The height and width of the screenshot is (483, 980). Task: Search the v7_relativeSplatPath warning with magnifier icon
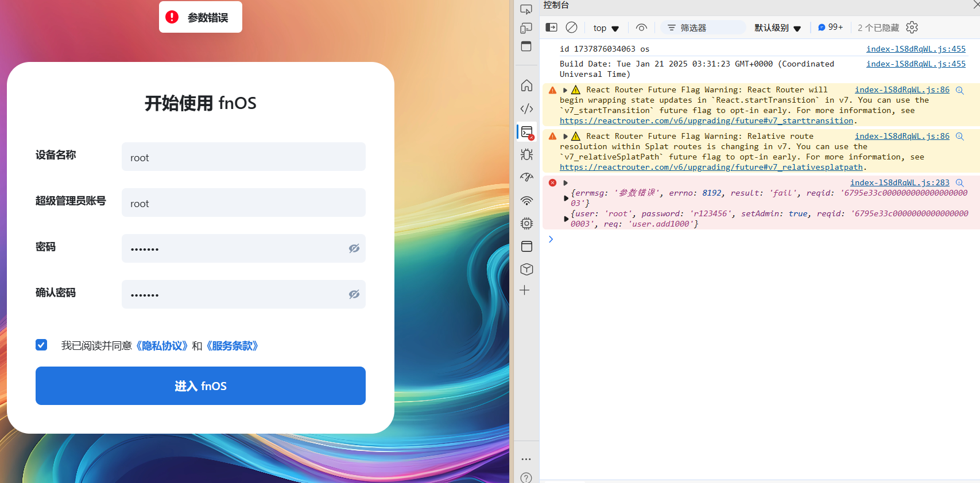[x=959, y=137]
